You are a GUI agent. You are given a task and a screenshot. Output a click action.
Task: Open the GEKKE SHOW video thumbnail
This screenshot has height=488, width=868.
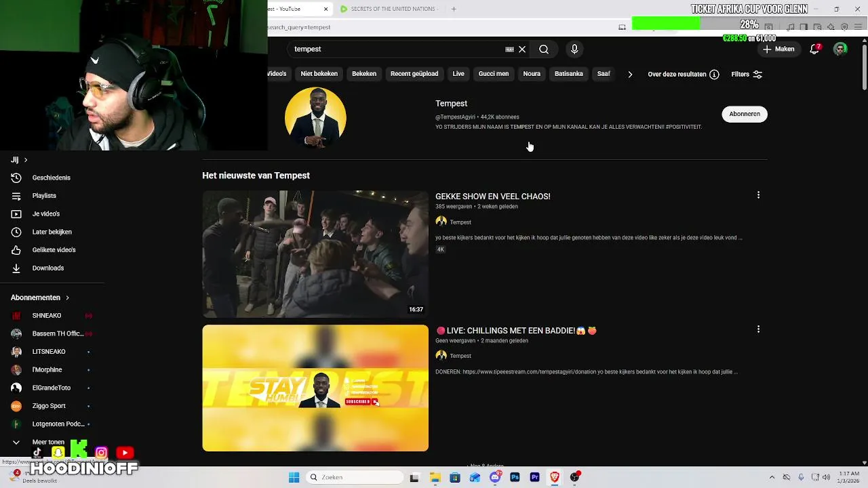[315, 254]
